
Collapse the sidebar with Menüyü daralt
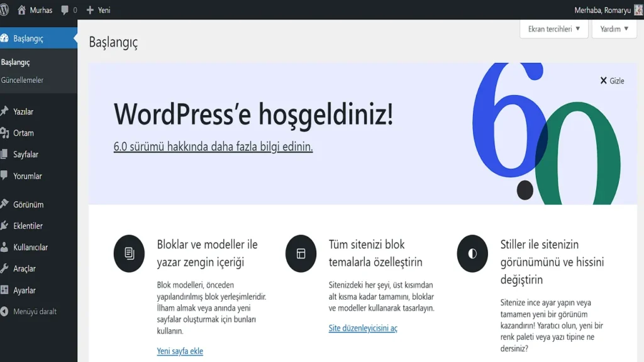35,312
